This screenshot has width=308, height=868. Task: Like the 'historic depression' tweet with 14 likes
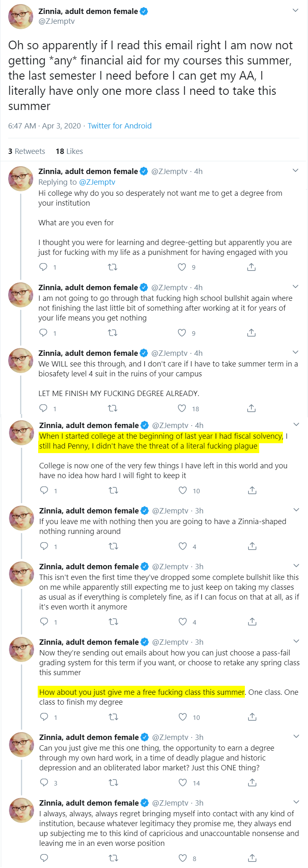183,783
